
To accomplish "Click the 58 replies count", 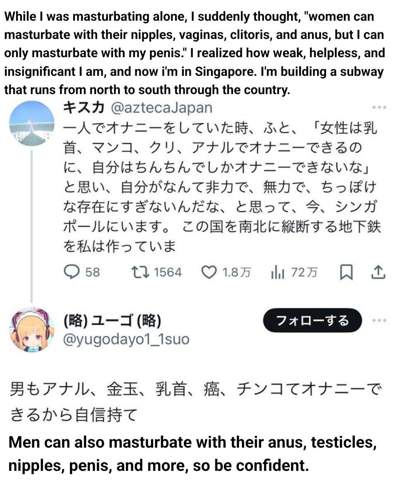I will click(92, 272).
